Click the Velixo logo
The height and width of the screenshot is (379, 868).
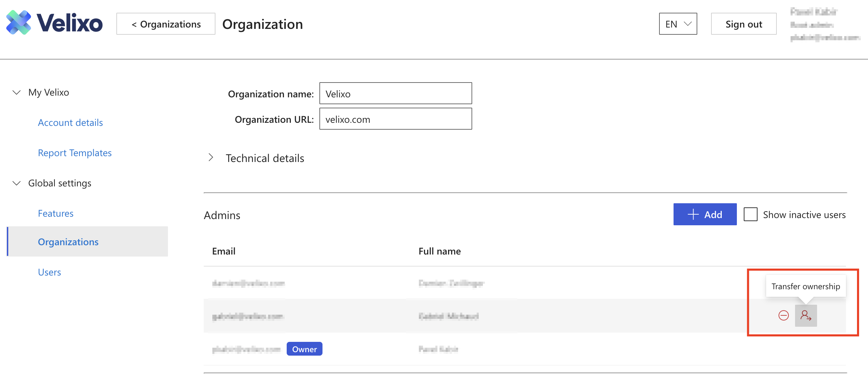click(54, 23)
